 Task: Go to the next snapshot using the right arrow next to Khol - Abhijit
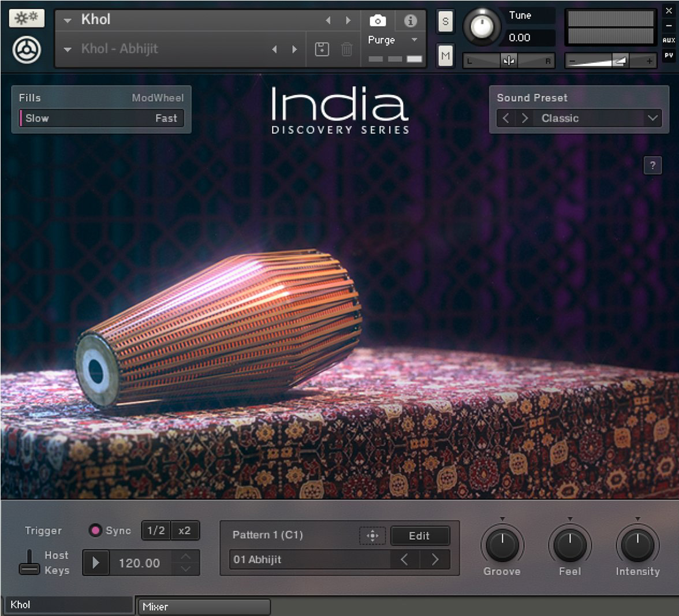294,49
